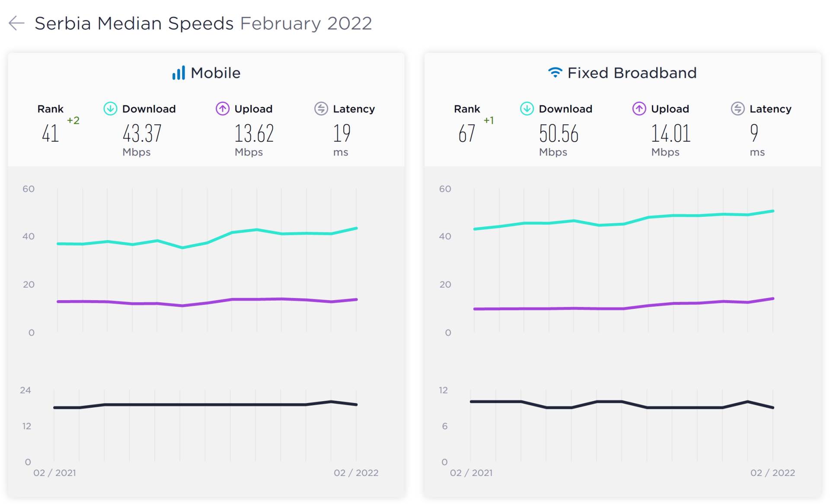Click the Fixed Broadband wifi icon

coord(555,73)
